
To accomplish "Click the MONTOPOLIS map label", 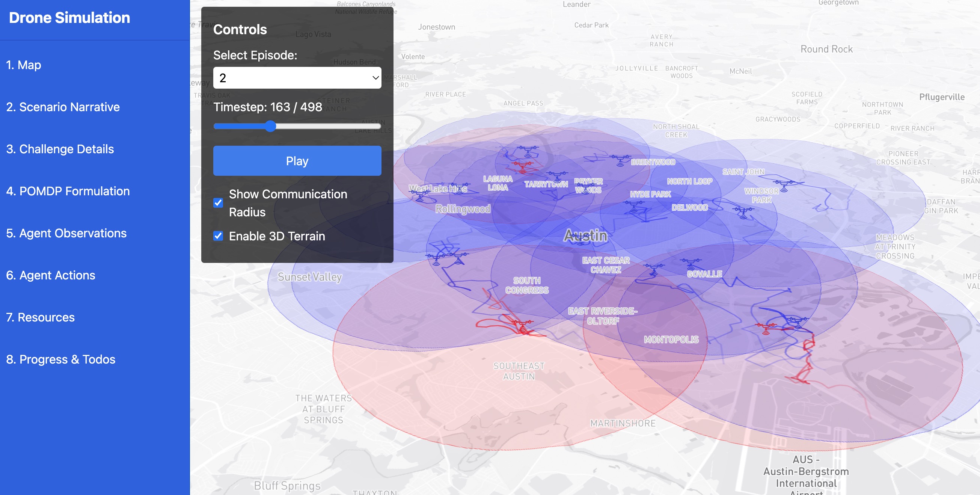I will click(671, 340).
